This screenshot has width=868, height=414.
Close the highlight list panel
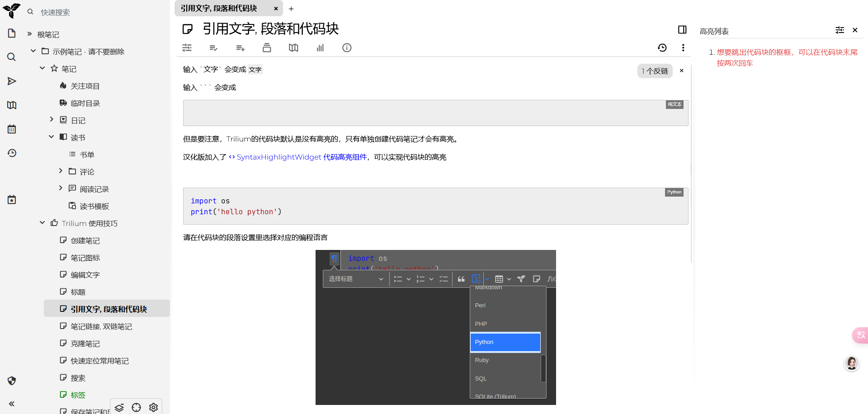pyautogui.click(x=855, y=30)
